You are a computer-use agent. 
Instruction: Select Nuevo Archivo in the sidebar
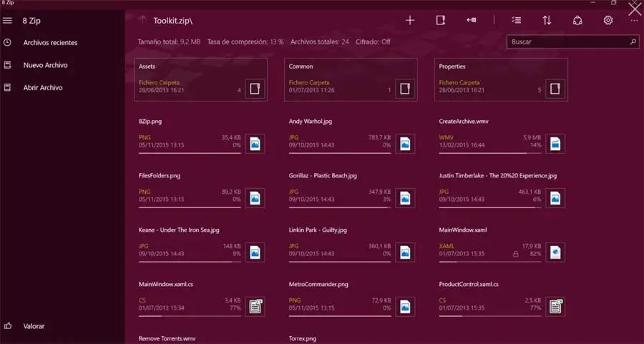[x=45, y=65]
